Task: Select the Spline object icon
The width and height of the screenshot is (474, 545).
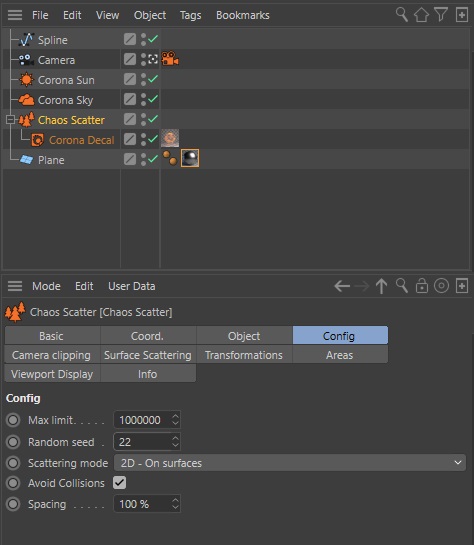Action: coord(26,40)
